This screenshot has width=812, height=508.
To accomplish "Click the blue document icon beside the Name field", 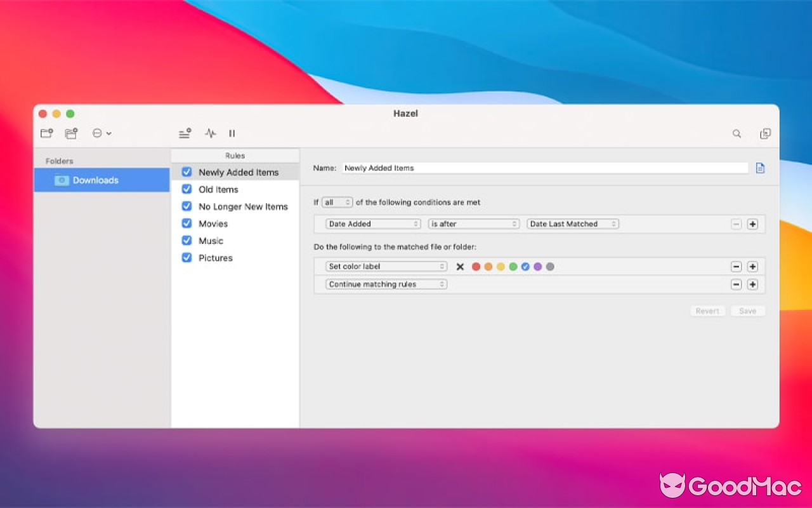I will pos(760,168).
